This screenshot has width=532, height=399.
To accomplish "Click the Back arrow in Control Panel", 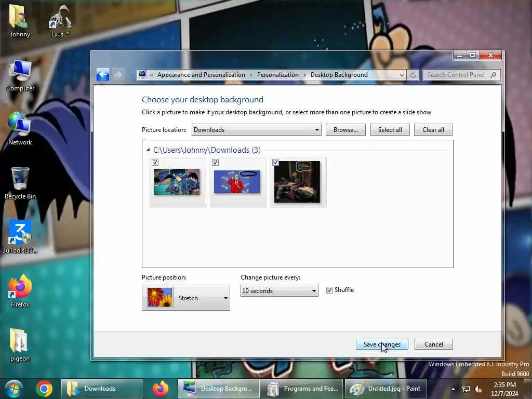I will [103, 74].
